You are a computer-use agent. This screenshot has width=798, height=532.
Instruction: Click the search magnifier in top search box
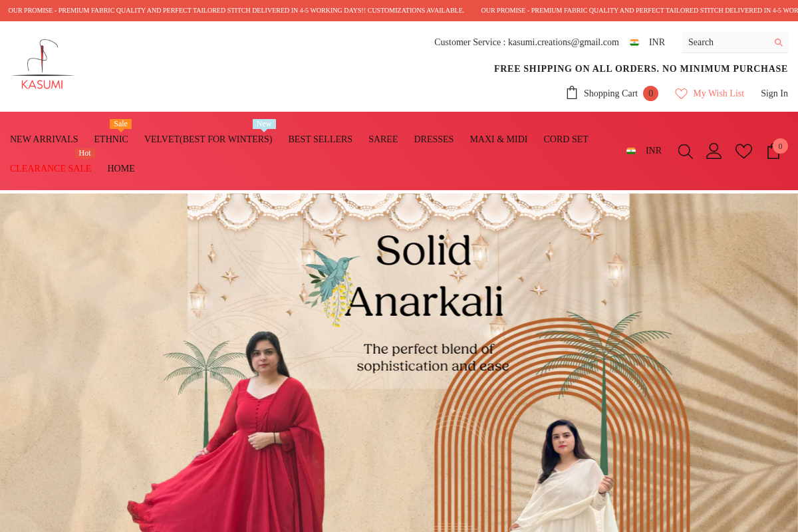[778, 43]
